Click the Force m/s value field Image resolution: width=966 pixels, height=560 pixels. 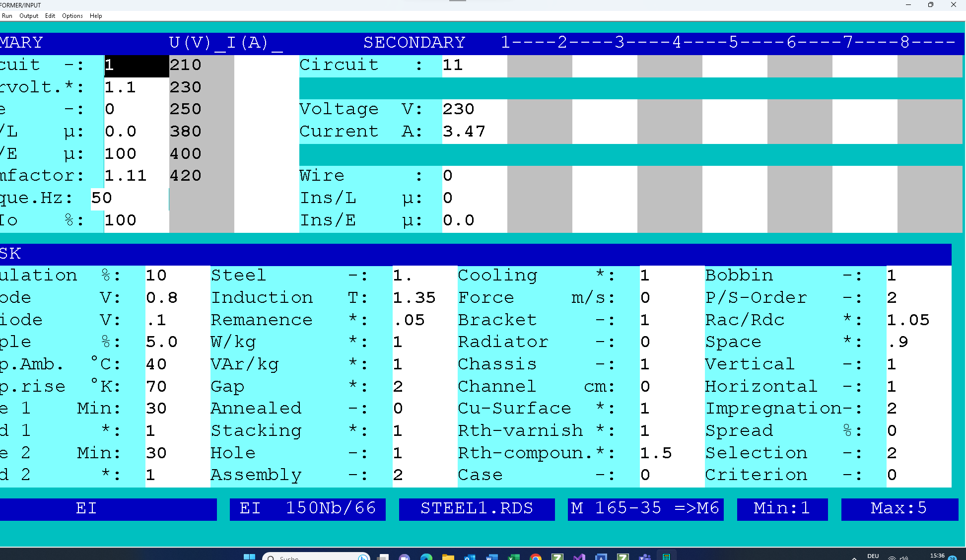click(672, 298)
